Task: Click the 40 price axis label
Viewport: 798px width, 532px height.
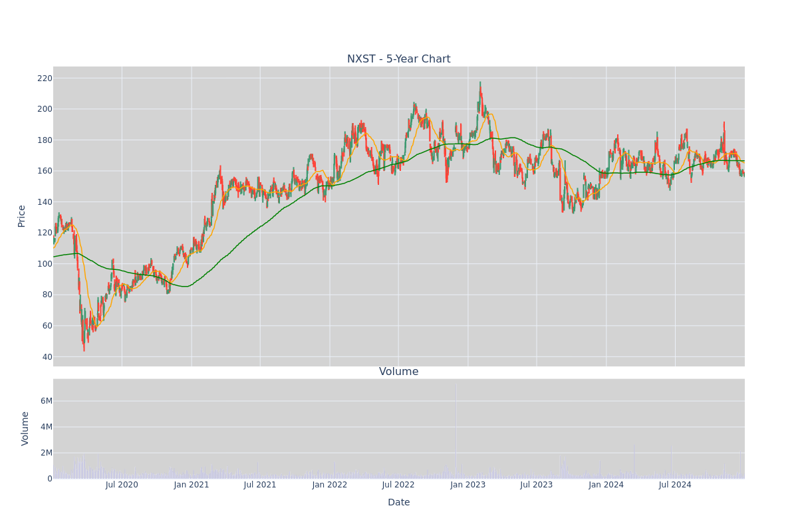Action: click(x=47, y=357)
